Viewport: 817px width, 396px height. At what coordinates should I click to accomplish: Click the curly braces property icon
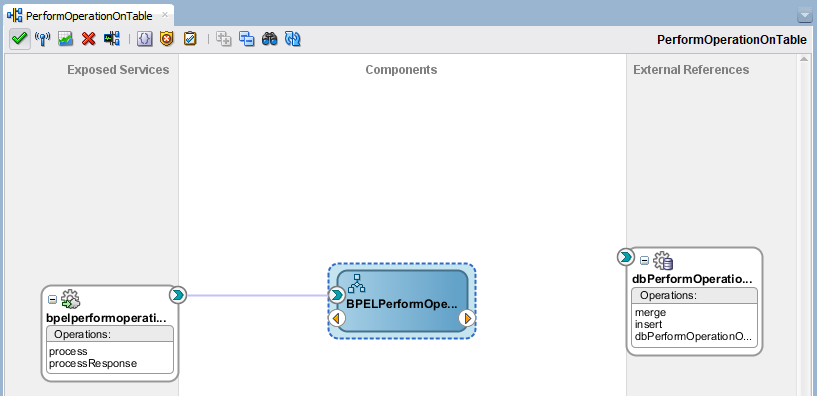(145, 39)
